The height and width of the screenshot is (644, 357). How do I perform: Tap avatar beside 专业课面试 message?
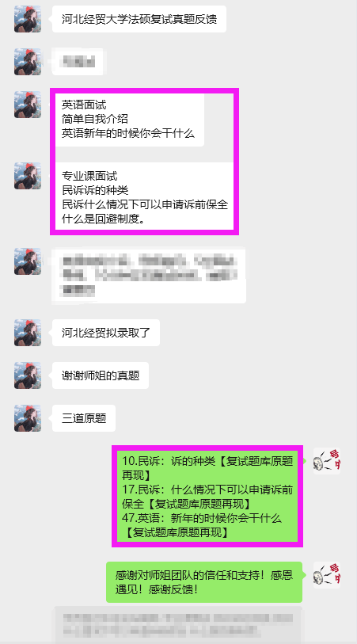pos(28,176)
